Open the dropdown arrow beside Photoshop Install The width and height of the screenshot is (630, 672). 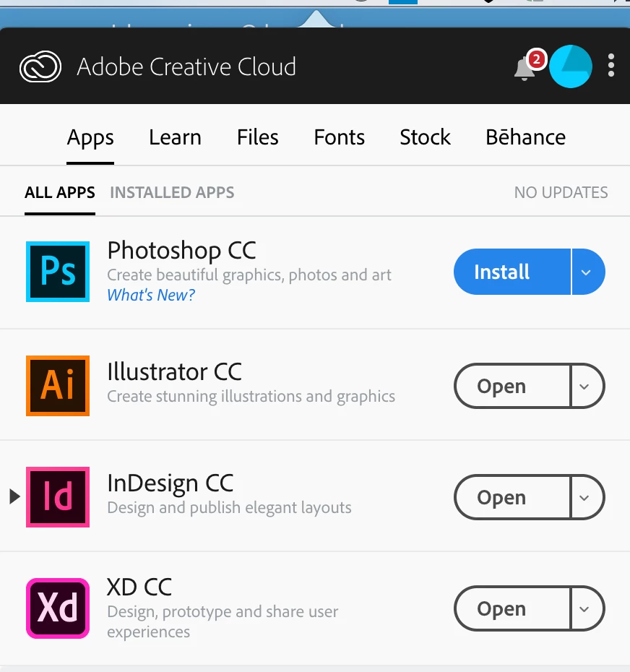point(587,272)
